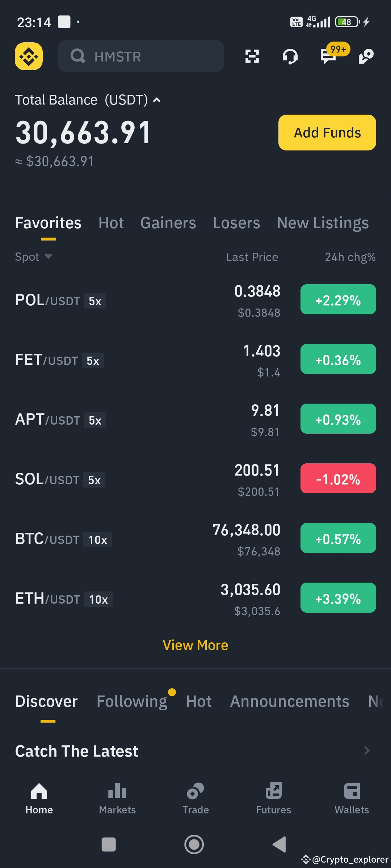
Task: Open Trade from bottom navigation
Action: point(195,799)
